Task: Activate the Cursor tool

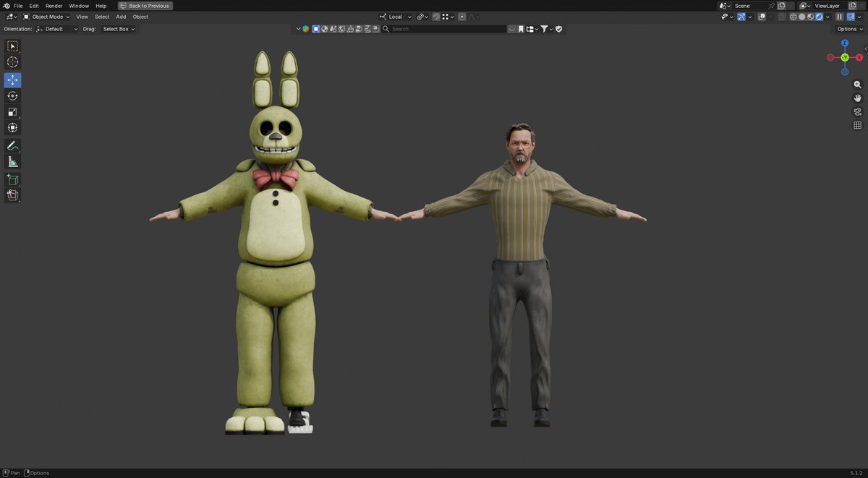Action: [12, 62]
